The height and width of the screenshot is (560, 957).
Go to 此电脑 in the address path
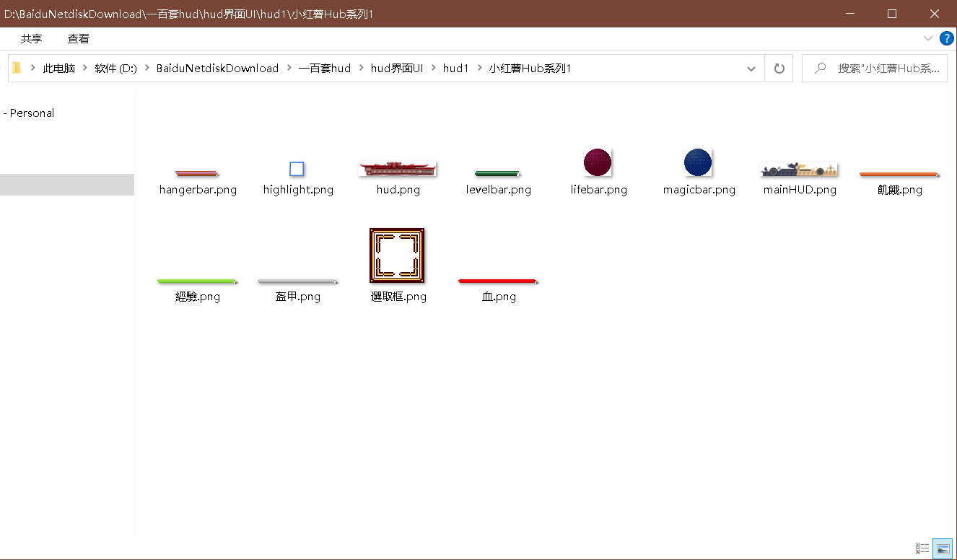[59, 69]
